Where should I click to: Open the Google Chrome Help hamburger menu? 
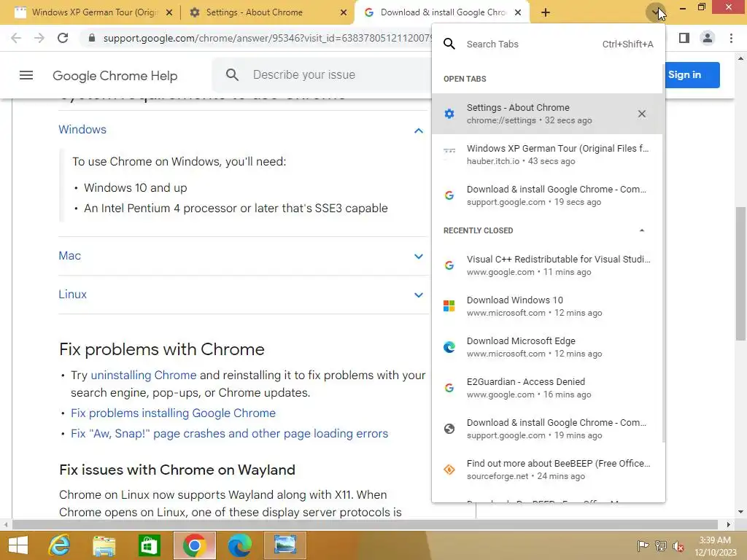26,75
